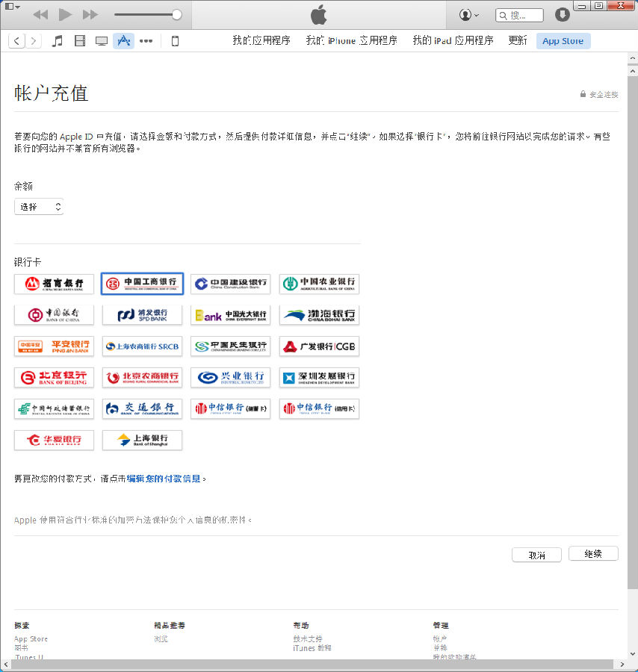This screenshot has height=672, width=638.
Task: Open the downloads icon
Action: click(562, 15)
